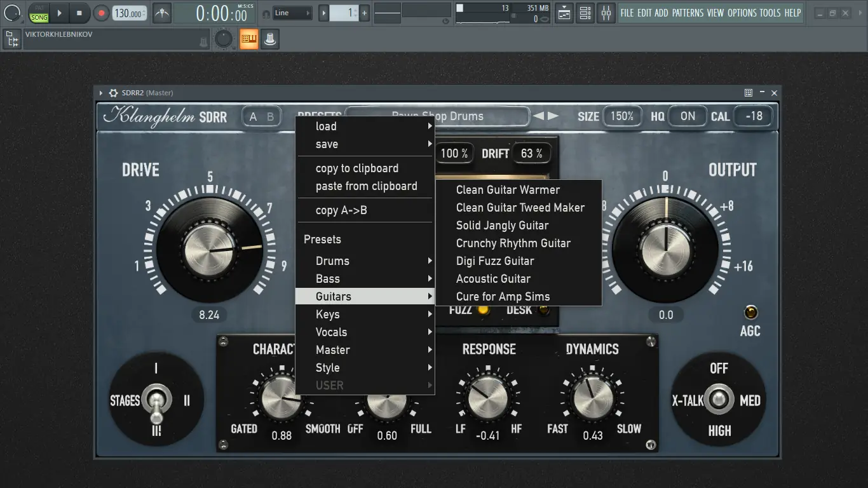Open the FILE menu

[627, 13]
